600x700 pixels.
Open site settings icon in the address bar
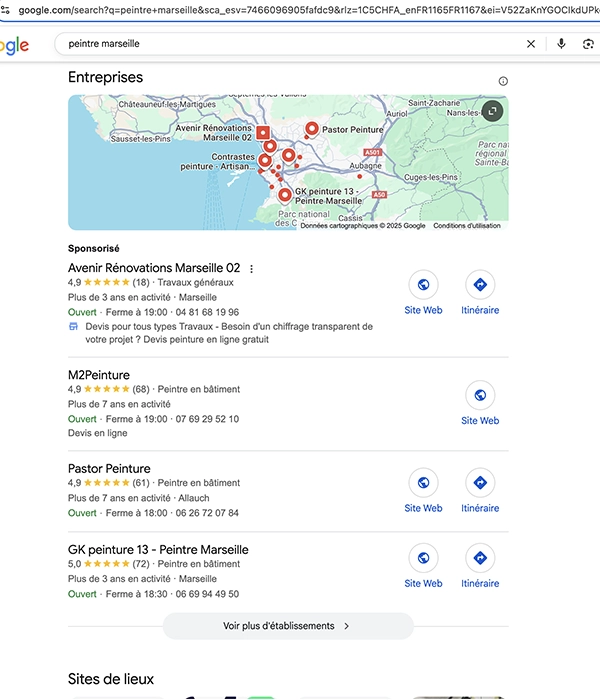5,10
